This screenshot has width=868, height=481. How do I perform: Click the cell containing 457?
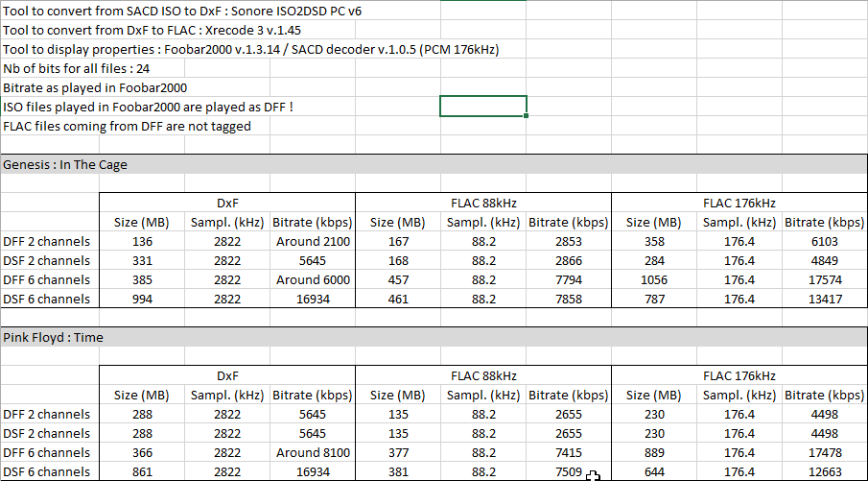coord(398,279)
